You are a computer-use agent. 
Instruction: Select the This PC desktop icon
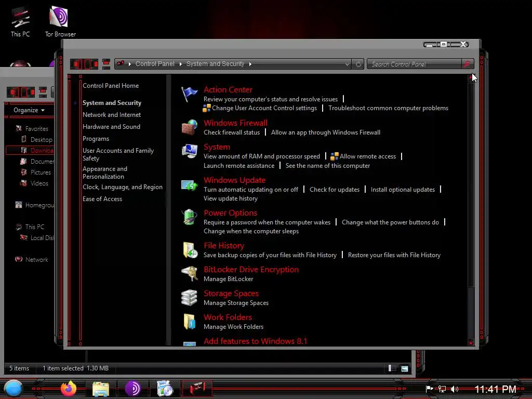point(20,21)
